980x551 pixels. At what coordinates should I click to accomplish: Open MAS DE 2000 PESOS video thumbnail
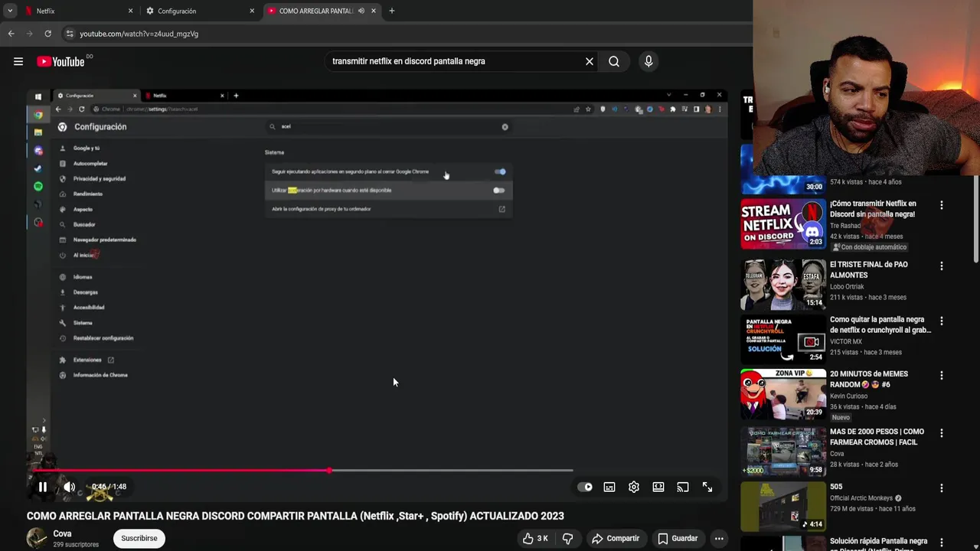point(782,452)
